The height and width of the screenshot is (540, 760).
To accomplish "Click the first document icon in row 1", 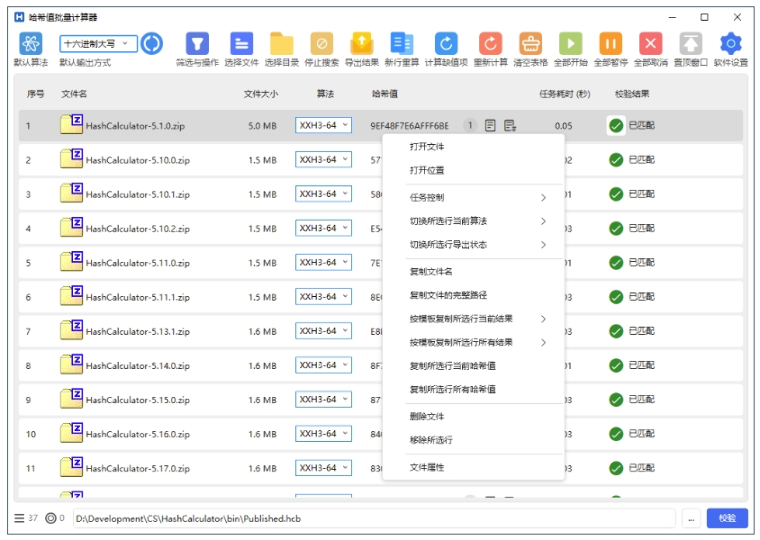I will coord(490,126).
